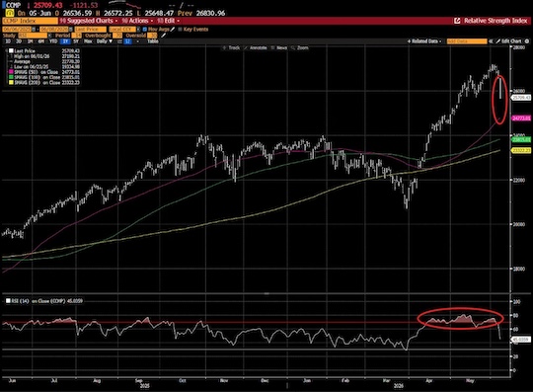Click the RSI Period value field
Image resolution: width=533 pixels, height=392 pixels.
pyautogui.click(x=76, y=36)
